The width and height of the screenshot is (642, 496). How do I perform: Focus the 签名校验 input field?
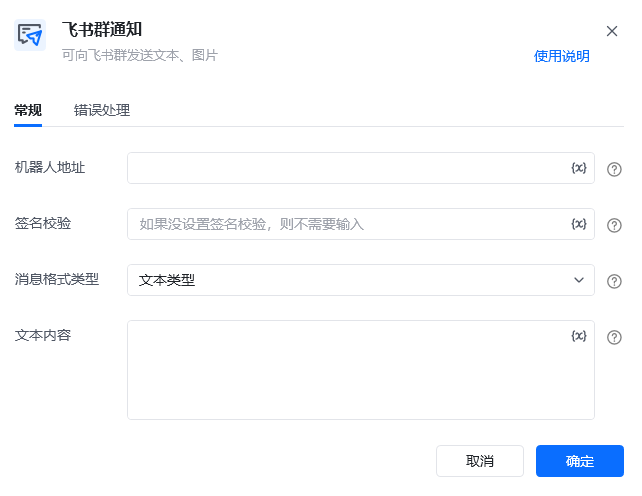tap(361, 224)
